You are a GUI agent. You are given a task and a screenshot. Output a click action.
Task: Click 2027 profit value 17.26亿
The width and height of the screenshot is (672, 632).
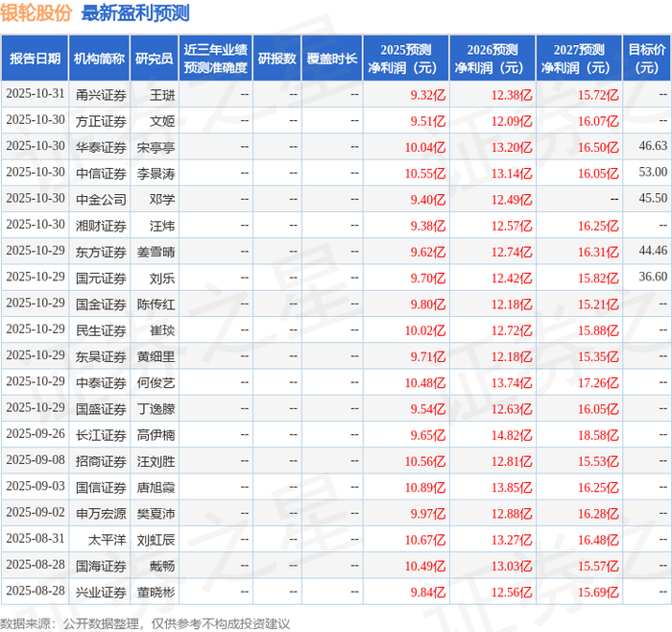[x=598, y=382]
